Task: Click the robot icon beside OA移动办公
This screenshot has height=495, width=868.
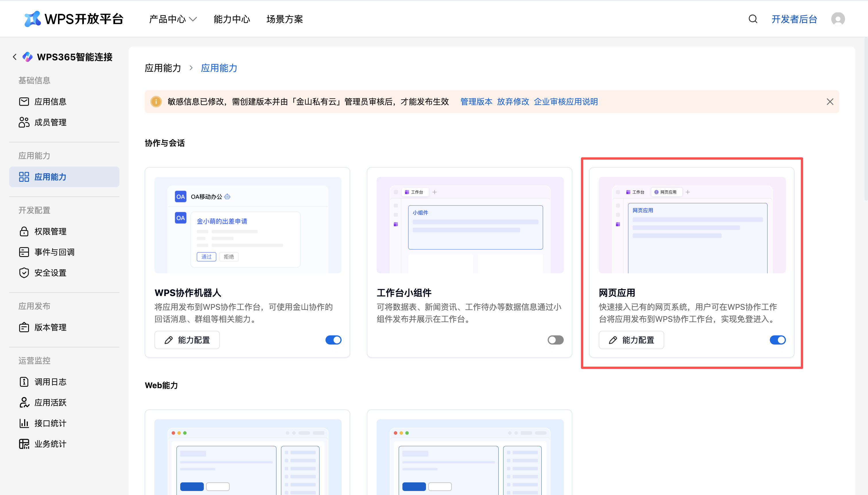Action: (x=227, y=196)
